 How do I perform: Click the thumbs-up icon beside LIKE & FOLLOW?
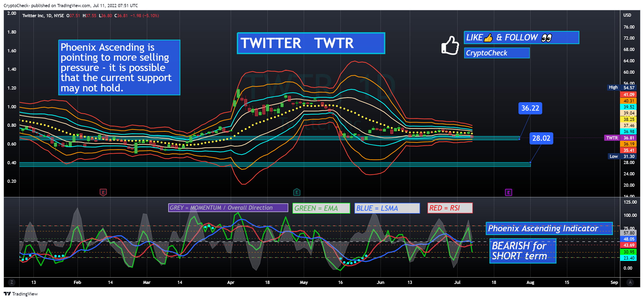tap(450, 45)
